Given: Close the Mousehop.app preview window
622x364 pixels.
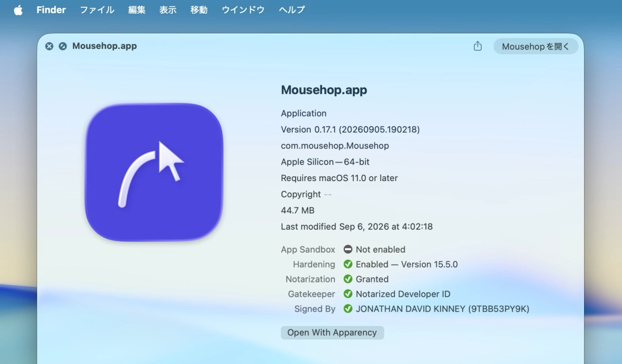Looking at the screenshot, I should pyautogui.click(x=49, y=46).
